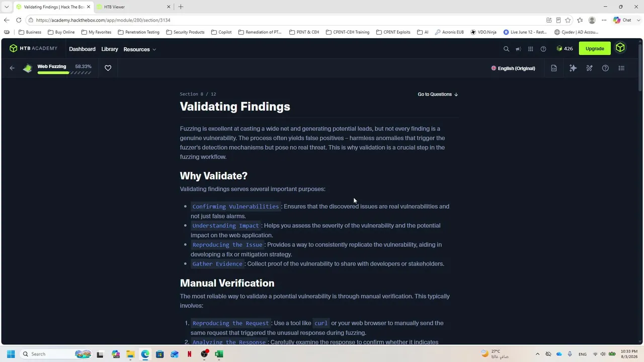This screenshot has width=644, height=362.
Task: Open Edge favorites list icon
Action: point(580,20)
